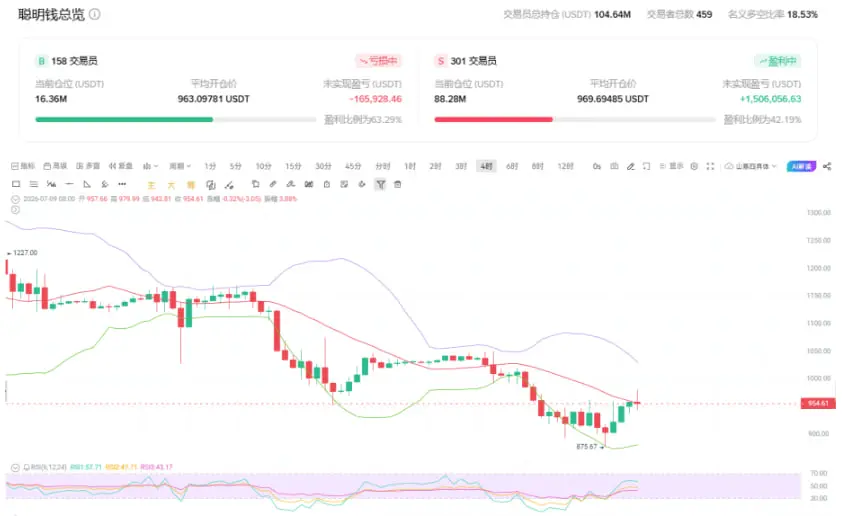Click the orange 主 marker button
This screenshot has height=516, width=842.
click(151, 185)
